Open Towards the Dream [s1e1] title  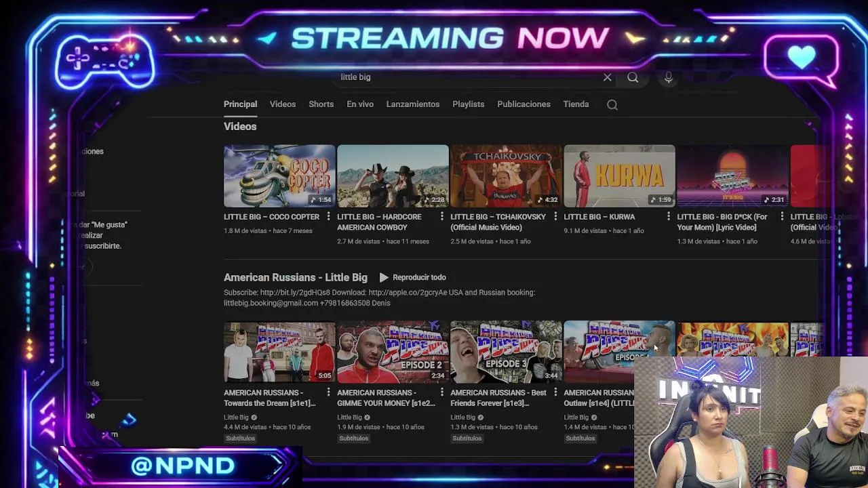point(270,398)
